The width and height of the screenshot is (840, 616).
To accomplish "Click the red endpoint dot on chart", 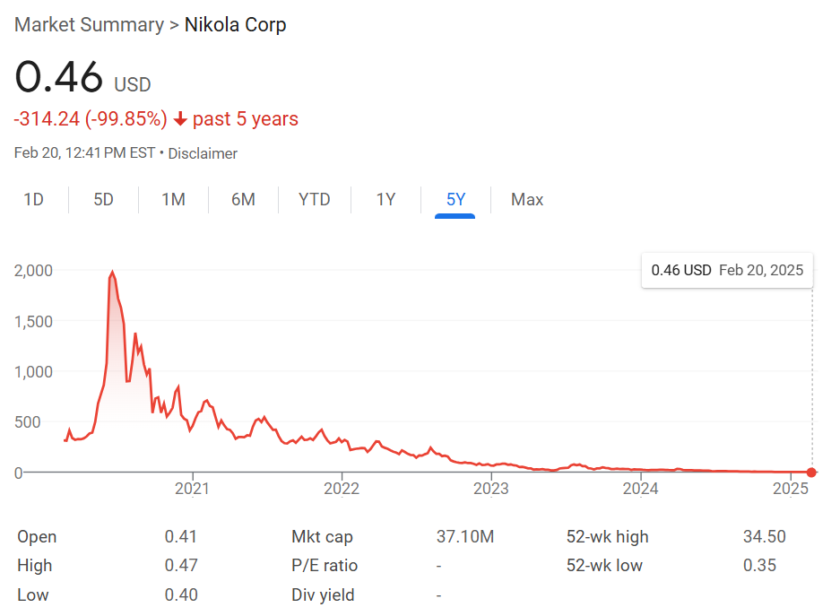I will click(811, 473).
